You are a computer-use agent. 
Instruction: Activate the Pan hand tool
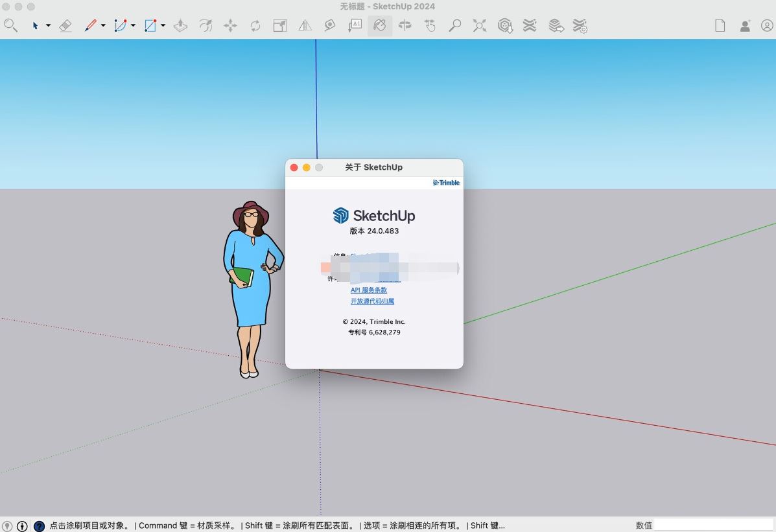coord(430,25)
